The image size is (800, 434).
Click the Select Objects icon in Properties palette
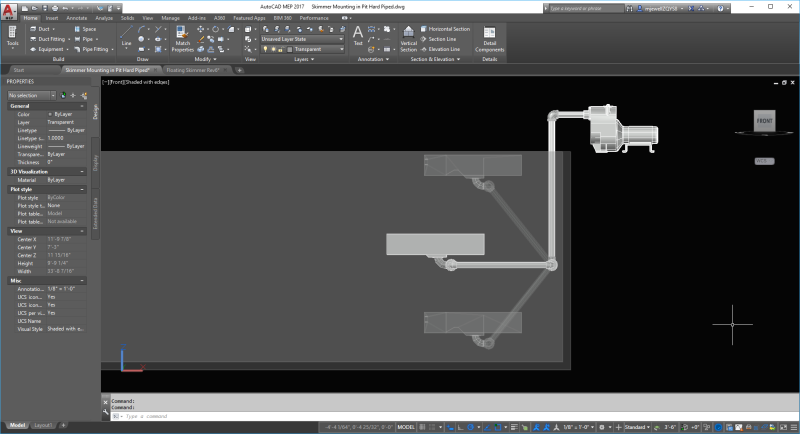73,95
